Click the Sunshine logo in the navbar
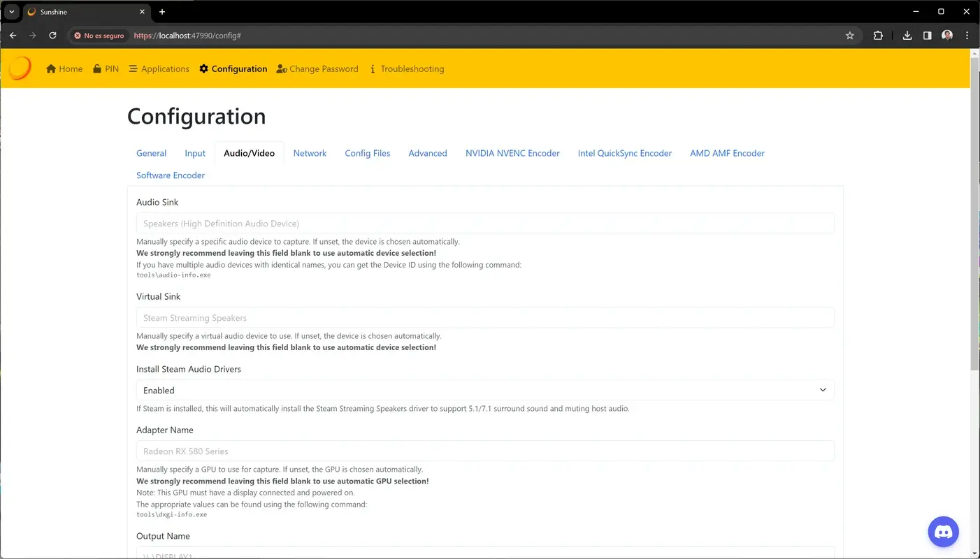This screenshot has height=559, width=980. [19, 68]
